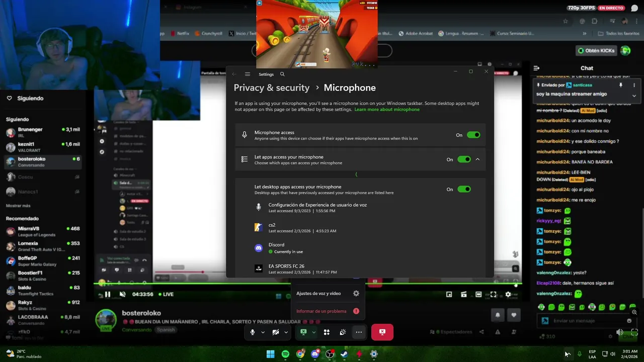Choose Informar de un problema
The width and height of the screenshot is (644, 362).
coord(328,311)
